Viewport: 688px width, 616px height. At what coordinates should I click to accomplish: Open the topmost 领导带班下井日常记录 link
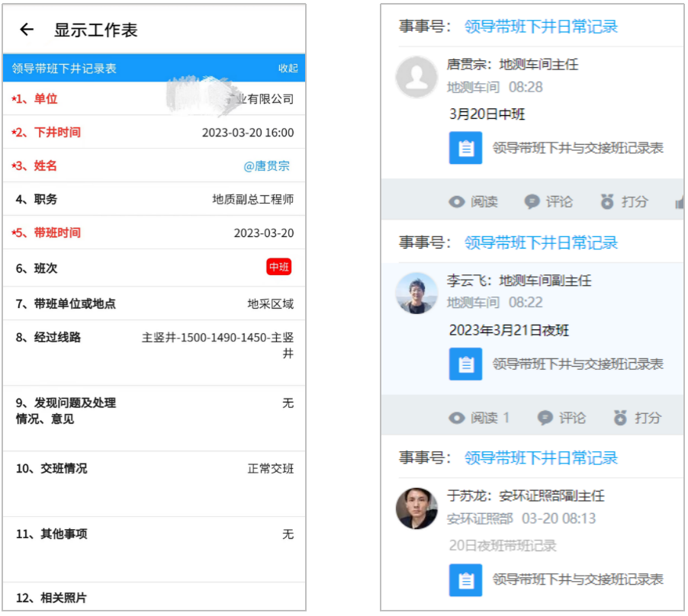coord(541,27)
